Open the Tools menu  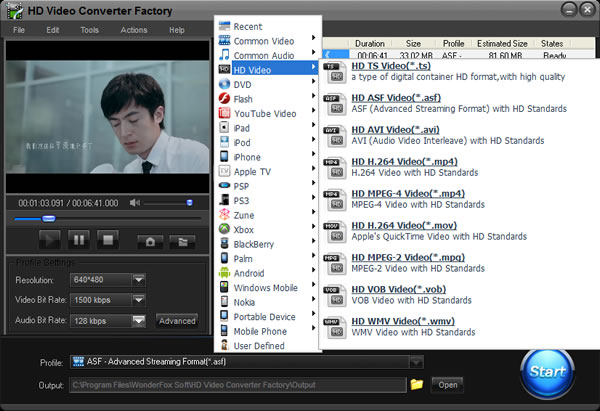pos(90,30)
